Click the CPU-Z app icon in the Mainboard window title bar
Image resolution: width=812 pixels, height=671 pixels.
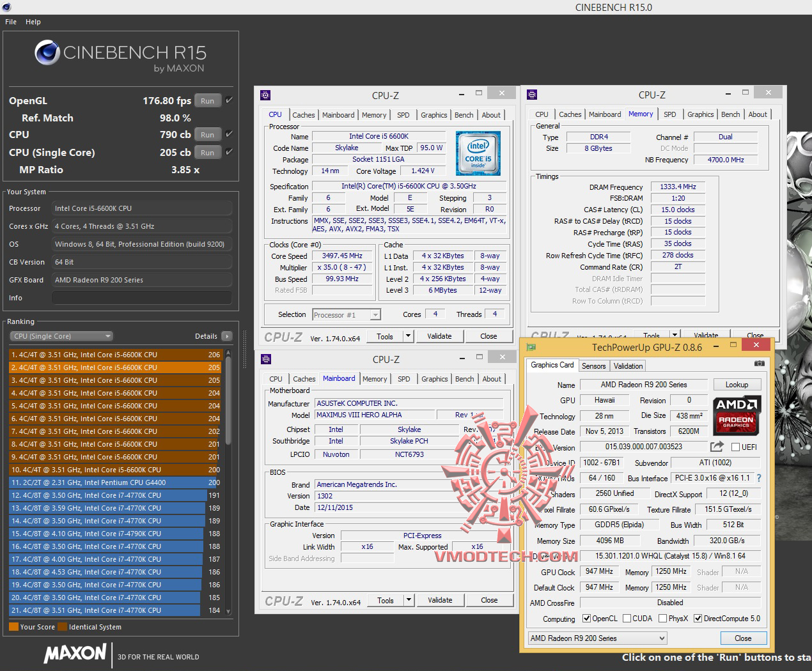coord(266,359)
